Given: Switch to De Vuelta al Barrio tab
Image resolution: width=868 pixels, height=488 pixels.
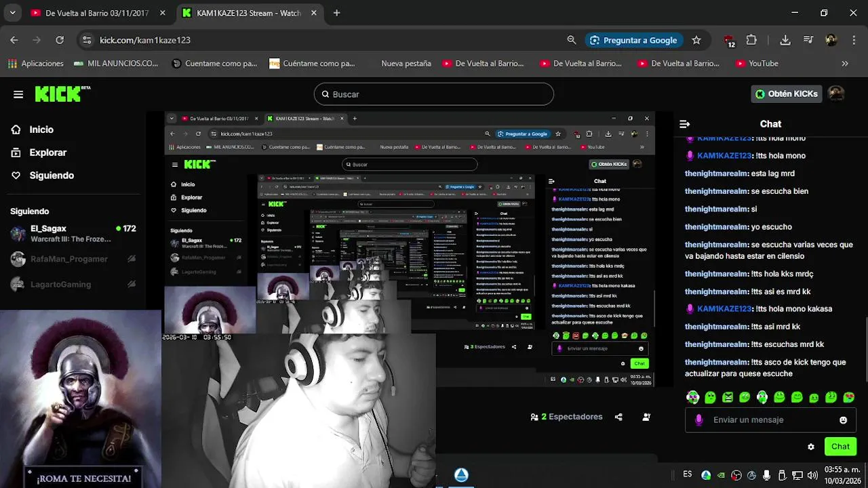Looking at the screenshot, I should (x=98, y=13).
